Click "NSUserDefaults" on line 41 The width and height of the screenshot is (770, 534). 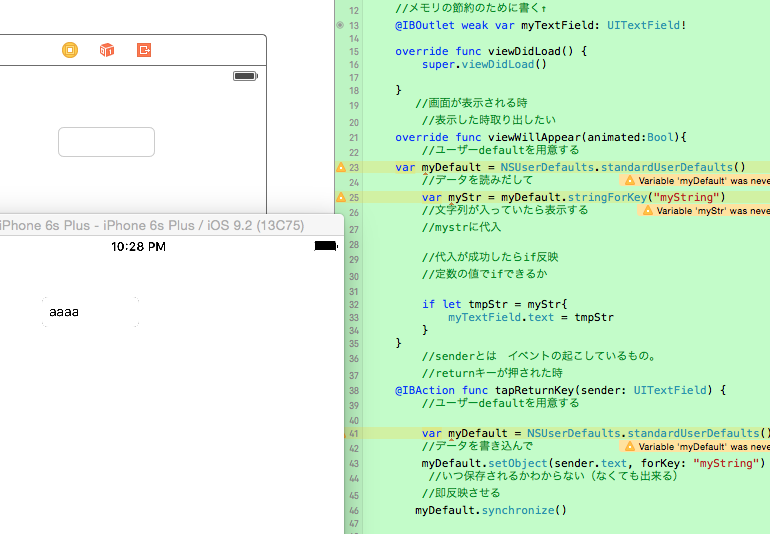574,433
